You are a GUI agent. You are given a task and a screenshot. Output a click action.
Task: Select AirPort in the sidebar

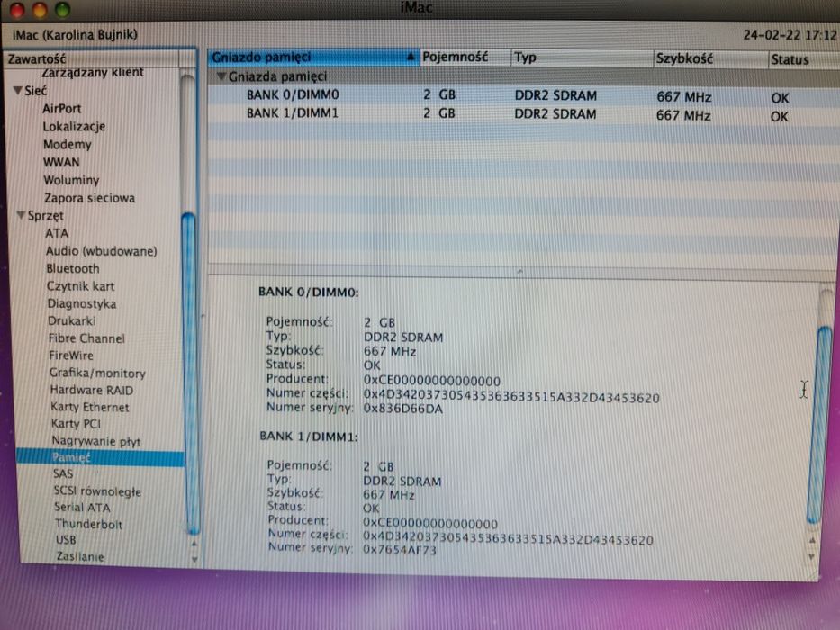(x=61, y=109)
